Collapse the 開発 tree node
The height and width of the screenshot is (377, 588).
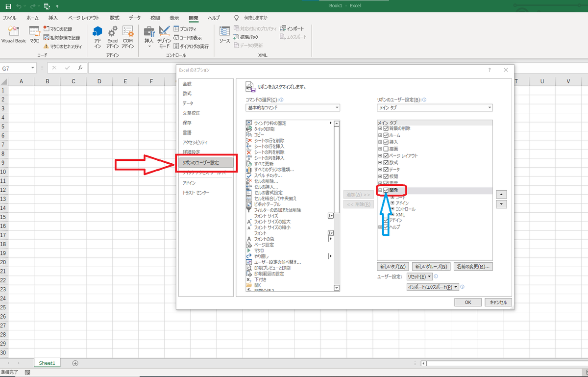click(x=380, y=190)
